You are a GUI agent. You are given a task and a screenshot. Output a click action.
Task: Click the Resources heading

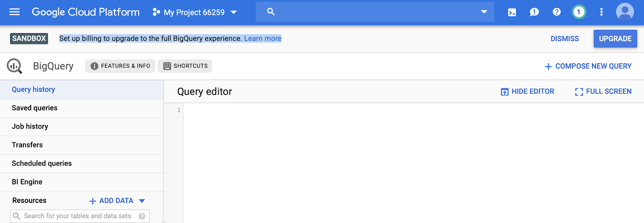click(x=29, y=200)
